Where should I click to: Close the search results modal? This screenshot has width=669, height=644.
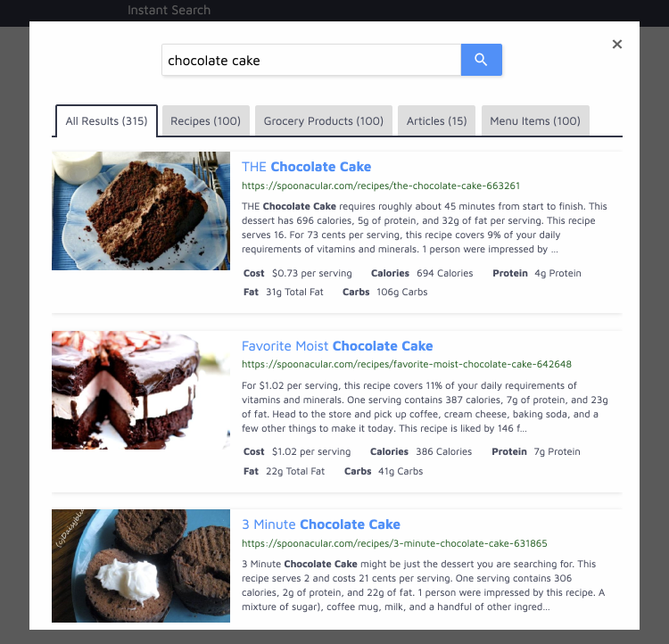point(617,44)
